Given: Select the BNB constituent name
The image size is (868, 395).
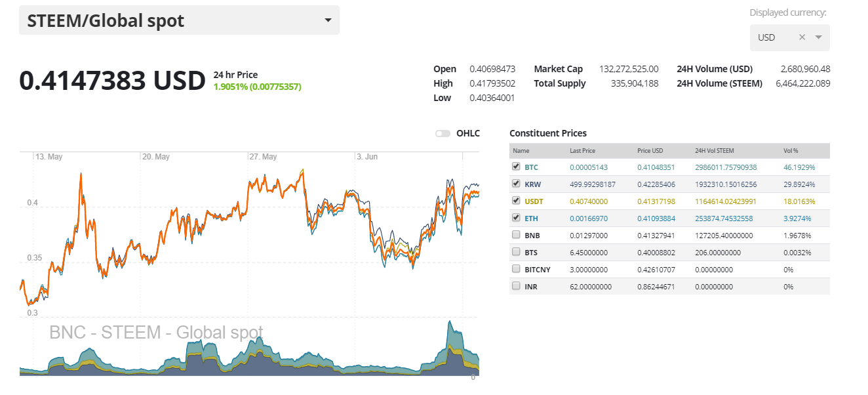Looking at the screenshot, I should 532,235.
